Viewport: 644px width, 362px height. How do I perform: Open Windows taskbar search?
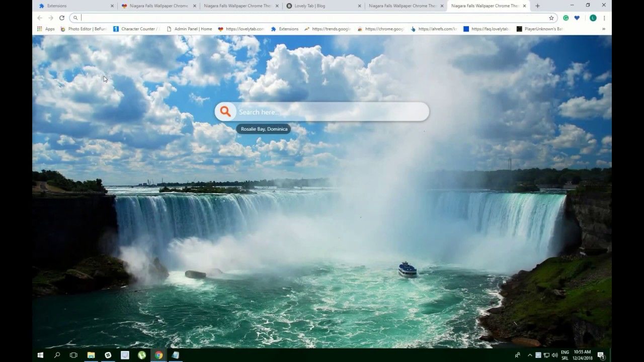57,355
